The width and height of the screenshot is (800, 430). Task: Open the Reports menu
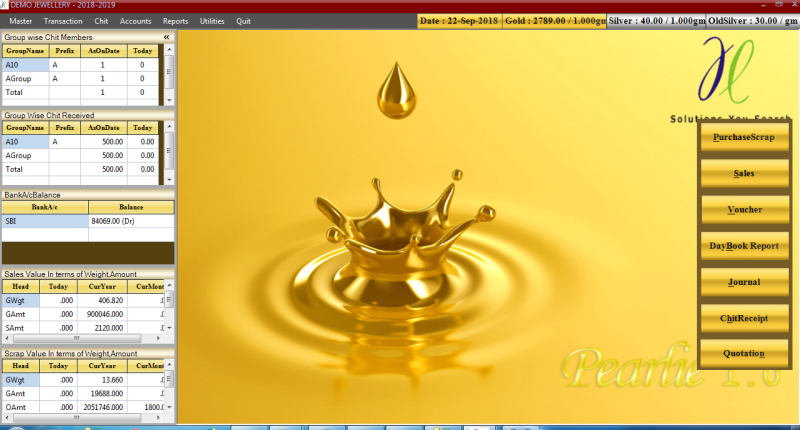[x=175, y=20]
